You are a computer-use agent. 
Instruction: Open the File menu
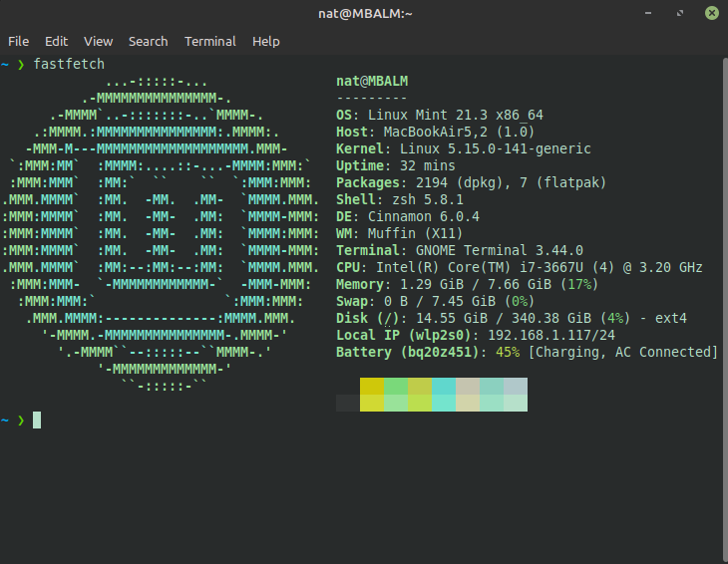[19, 41]
